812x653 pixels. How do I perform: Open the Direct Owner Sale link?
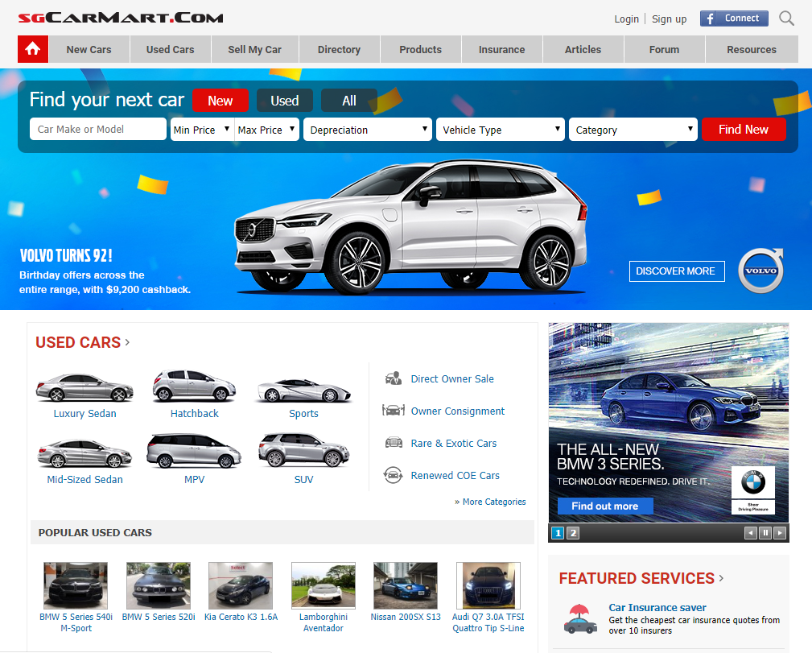[452, 379]
